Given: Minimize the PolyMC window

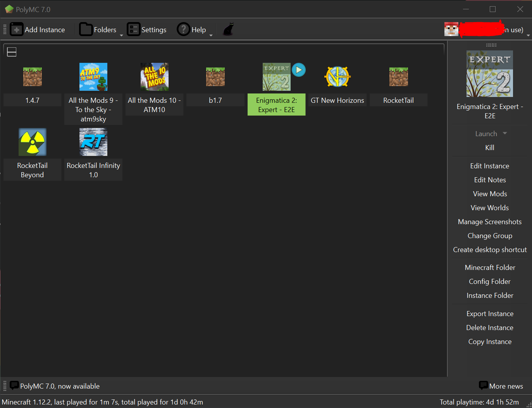Looking at the screenshot, I should [466, 9].
